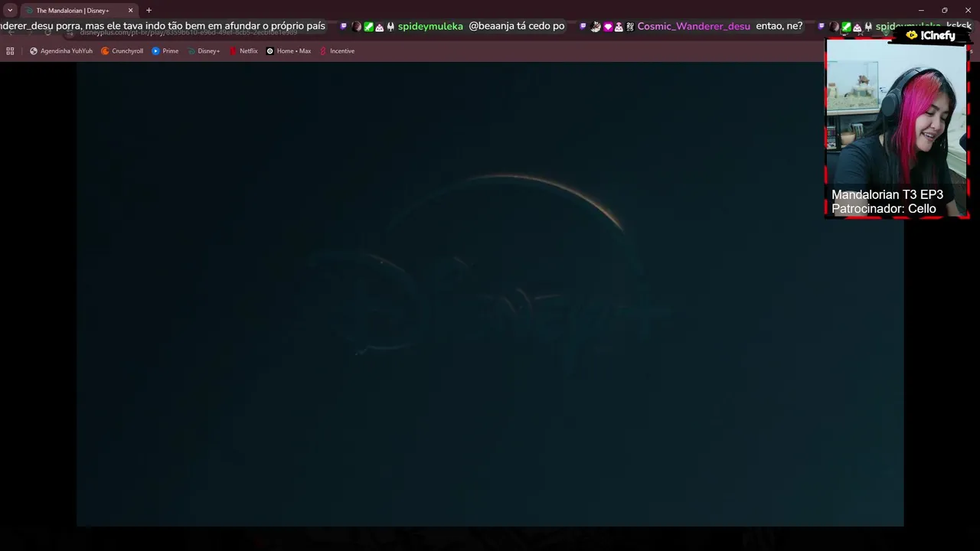Open Agendinha YuhYuh bookmark
980x551 pixels.
point(60,51)
